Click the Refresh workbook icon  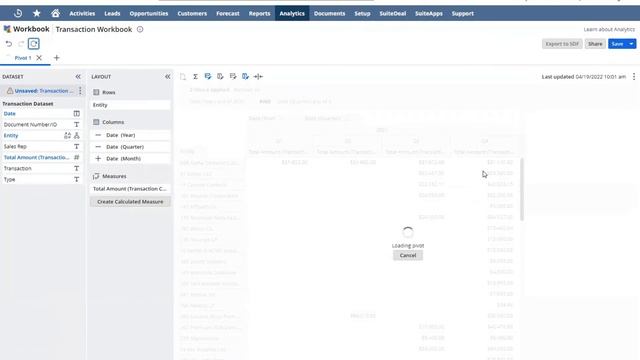point(34,44)
